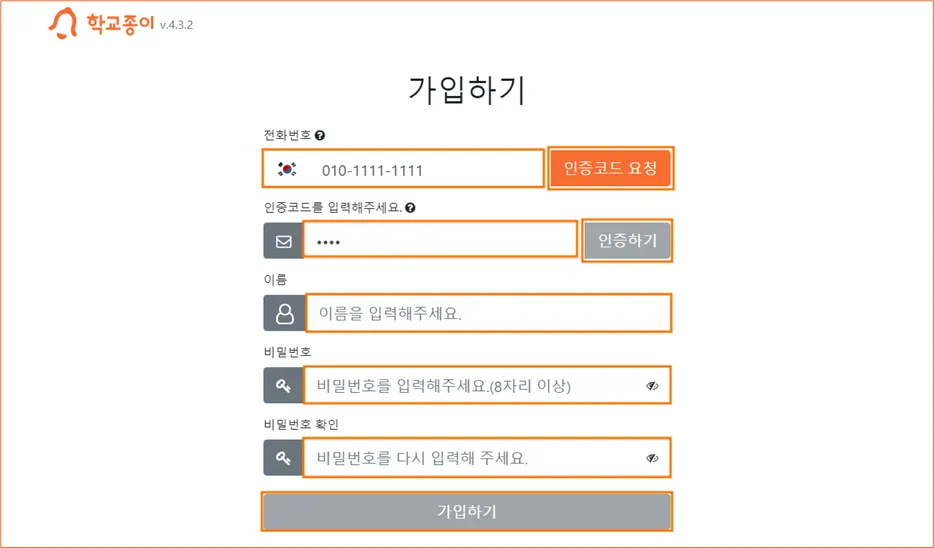Image resolution: width=934 pixels, height=548 pixels.
Task: Open the Korean flag country selector
Action: [x=287, y=169]
